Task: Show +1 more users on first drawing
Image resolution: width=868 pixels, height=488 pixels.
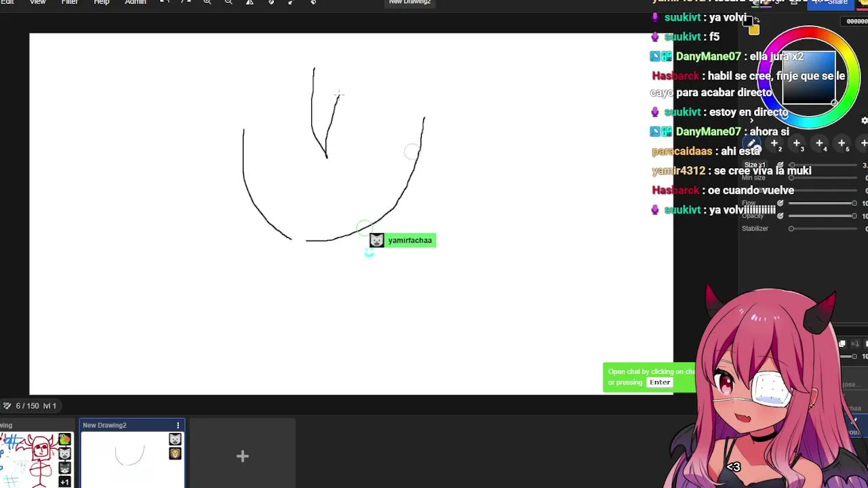Action: (x=64, y=482)
